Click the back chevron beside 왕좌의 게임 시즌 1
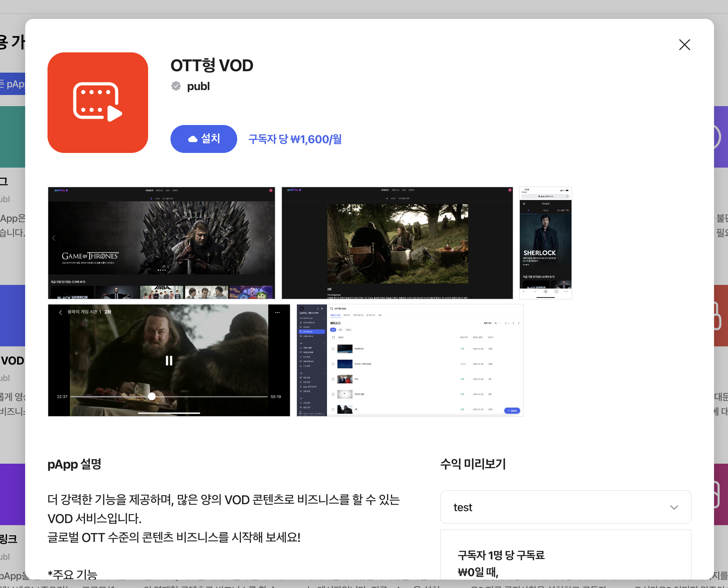This screenshot has width=728, height=588. [60, 312]
